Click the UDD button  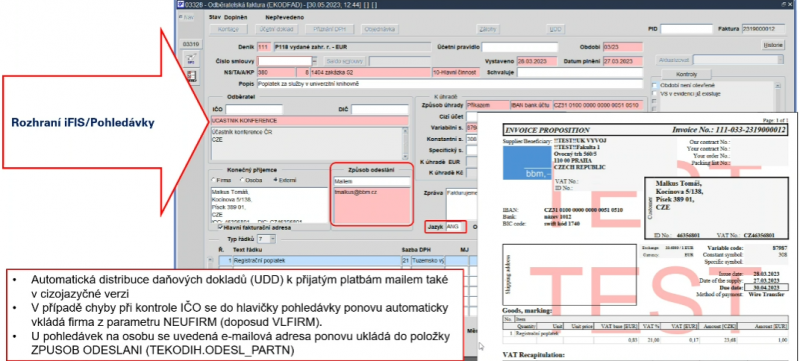pyautogui.click(x=556, y=29)
